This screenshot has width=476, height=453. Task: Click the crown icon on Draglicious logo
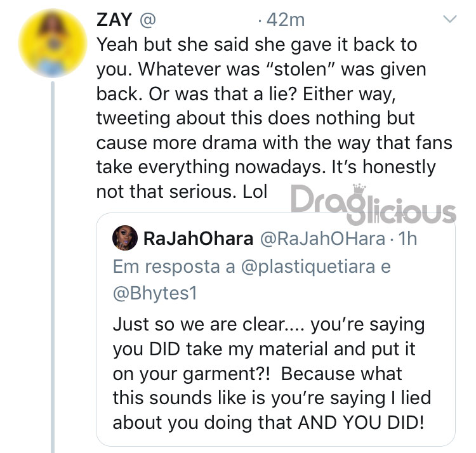(x=359, y=189)
